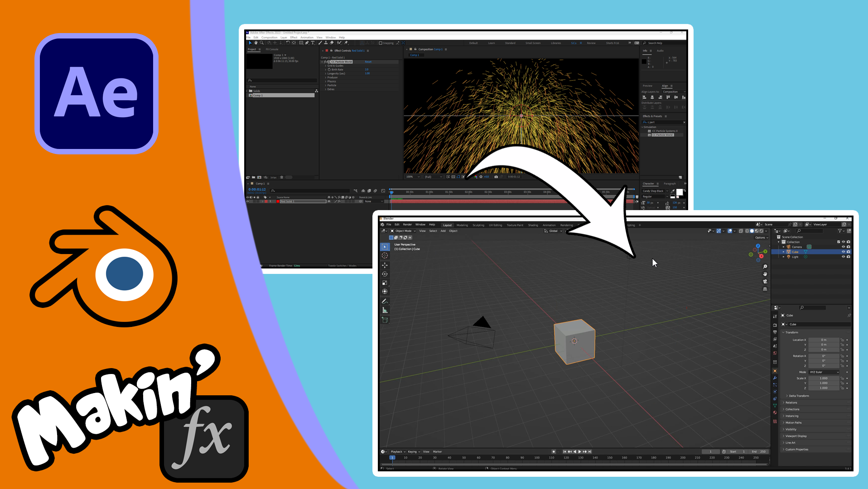Viewport: 868px width, 489px height.
Task: Click Blender timeline play button
Action: coord(579,451)
